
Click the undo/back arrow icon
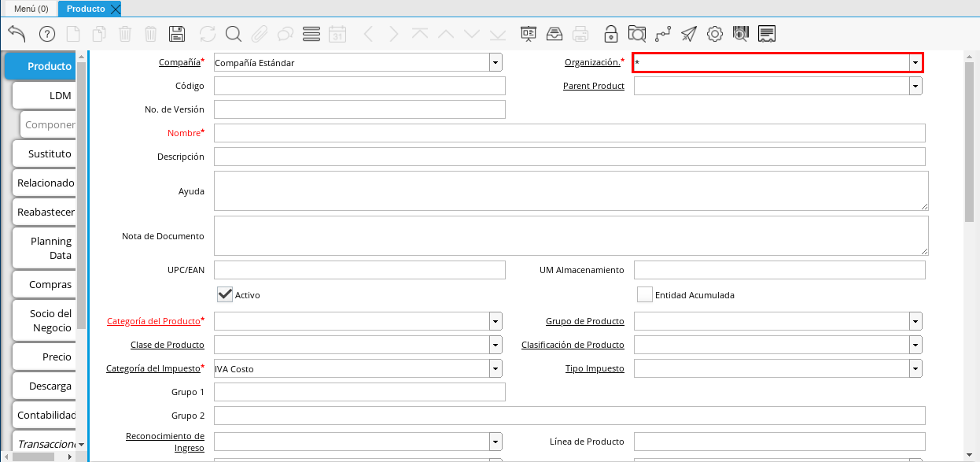17,33
